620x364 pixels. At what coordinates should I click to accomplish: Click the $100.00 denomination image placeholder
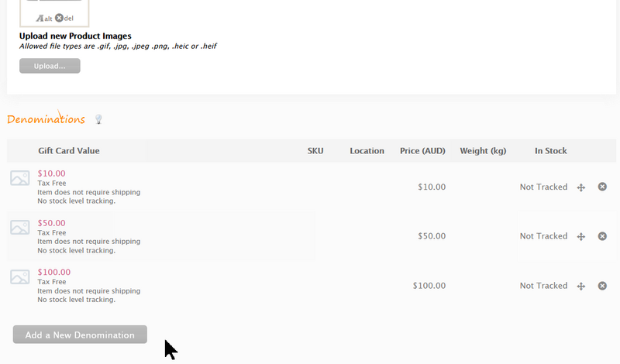(x=19, y=277)
